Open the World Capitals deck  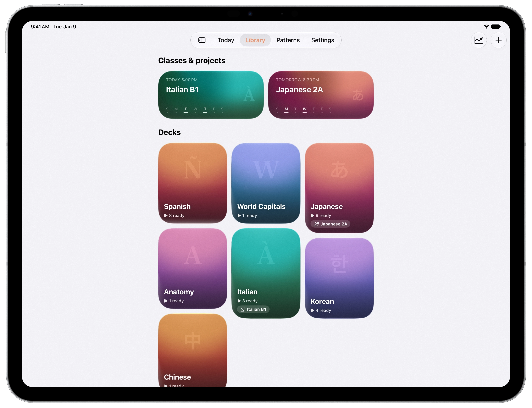pyautogui.click(x=266, y=183)
